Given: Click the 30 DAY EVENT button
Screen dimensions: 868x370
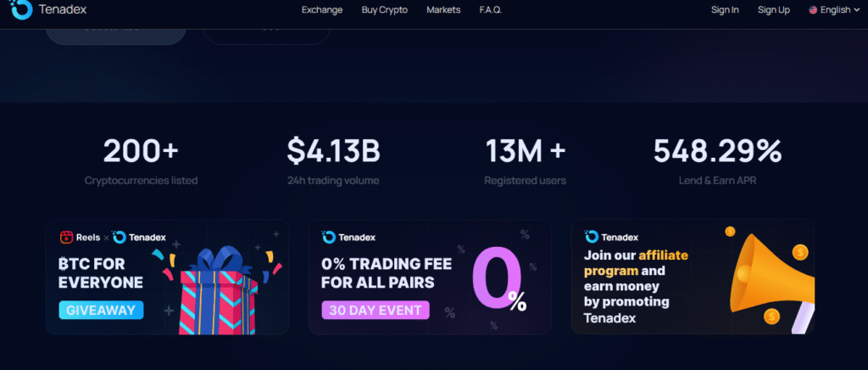Looking at the screenshot, I should (376, 311).
